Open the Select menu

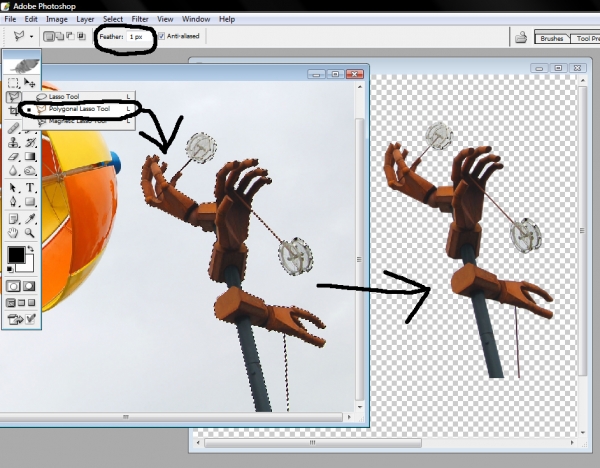[113, 19]
